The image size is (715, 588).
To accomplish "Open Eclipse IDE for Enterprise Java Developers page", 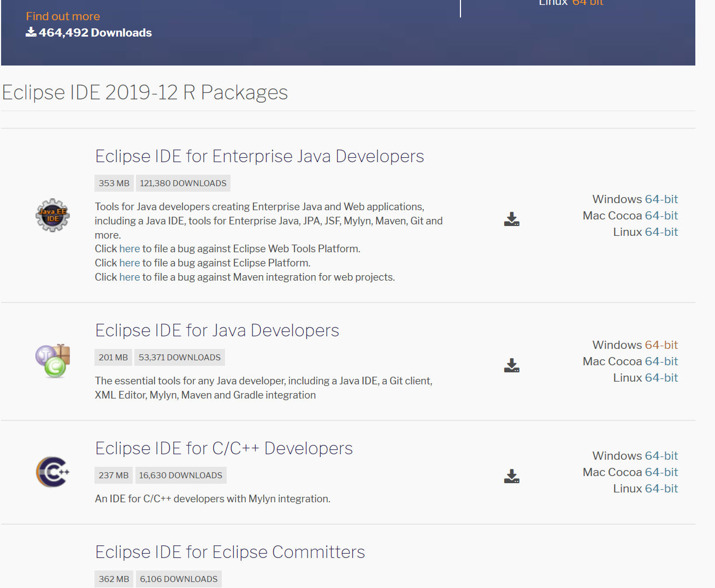I will point(259,156).
